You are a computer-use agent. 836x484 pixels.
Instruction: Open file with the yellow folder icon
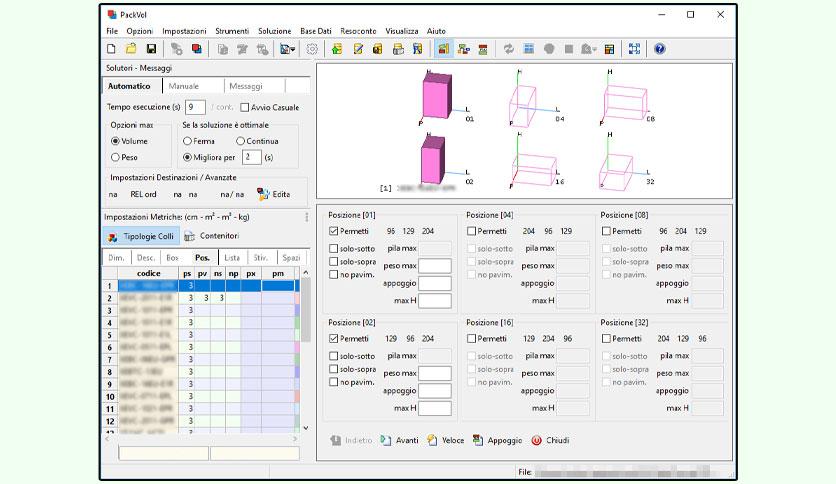coord(131,49)
